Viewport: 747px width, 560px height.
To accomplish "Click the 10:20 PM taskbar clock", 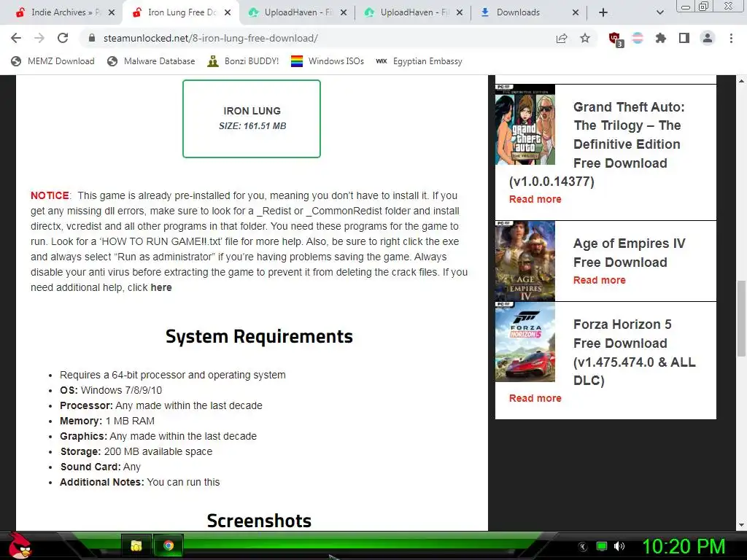I will tap(684, 546).
